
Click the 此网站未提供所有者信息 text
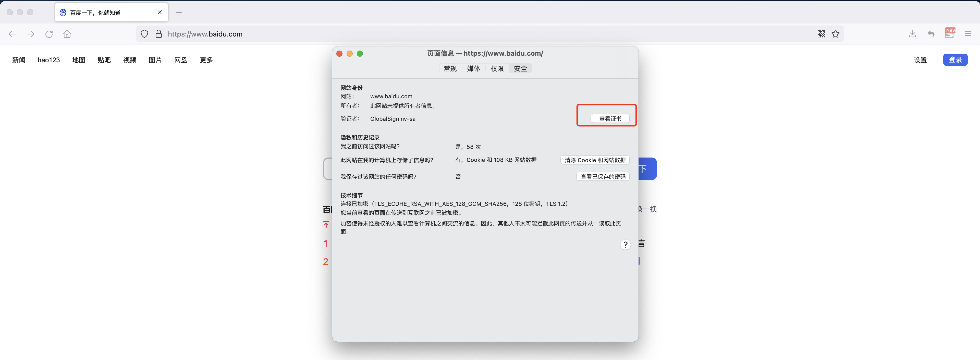click(x=404, y=106)
